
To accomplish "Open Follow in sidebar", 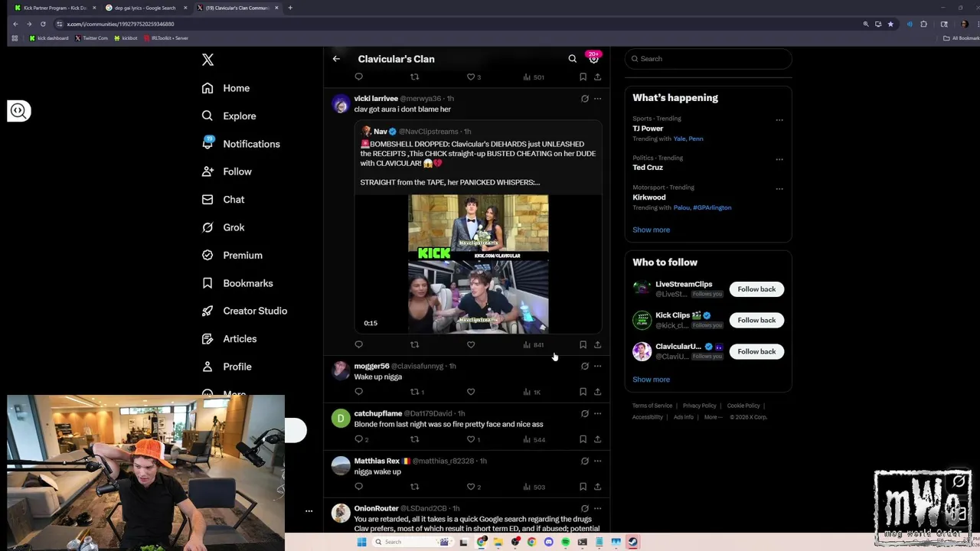I will pyautogui.click(x=226, y=171).
